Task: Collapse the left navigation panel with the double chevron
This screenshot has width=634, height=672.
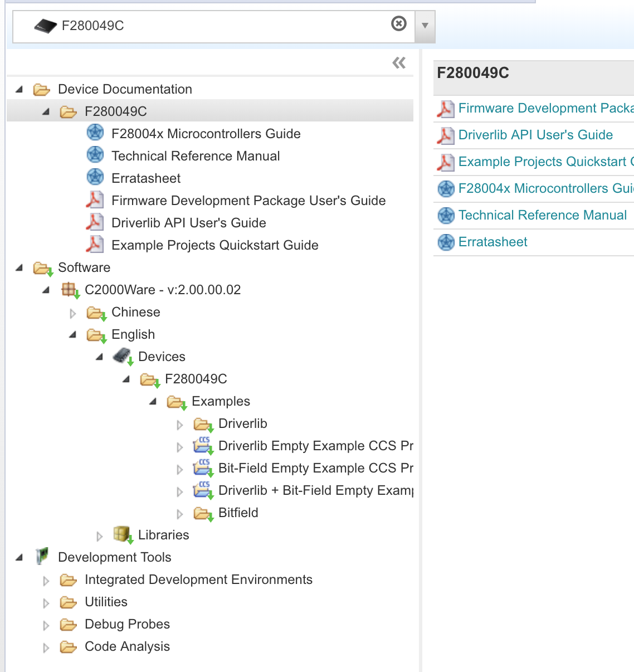Action: point(399,63)
